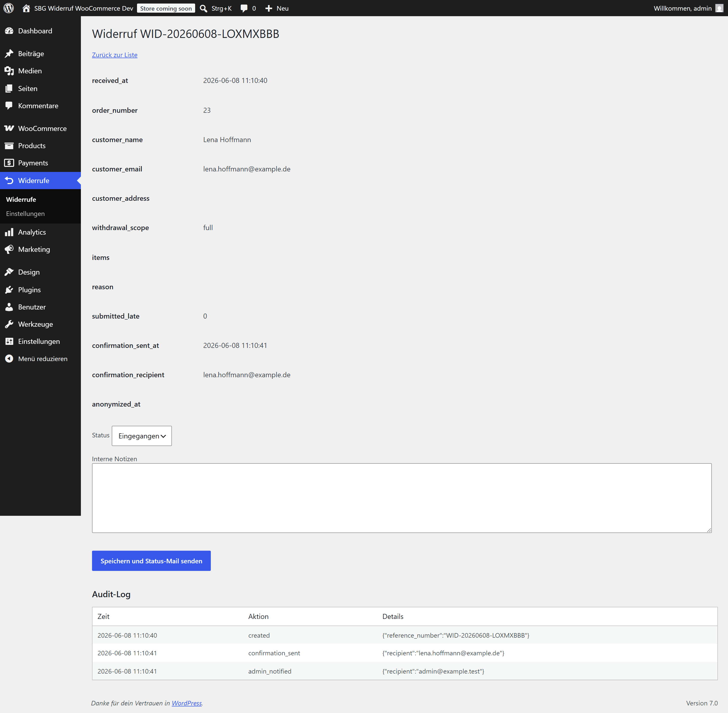Click the Medien media icon
Screen dimensions: 728x713
tap(9, 71)
